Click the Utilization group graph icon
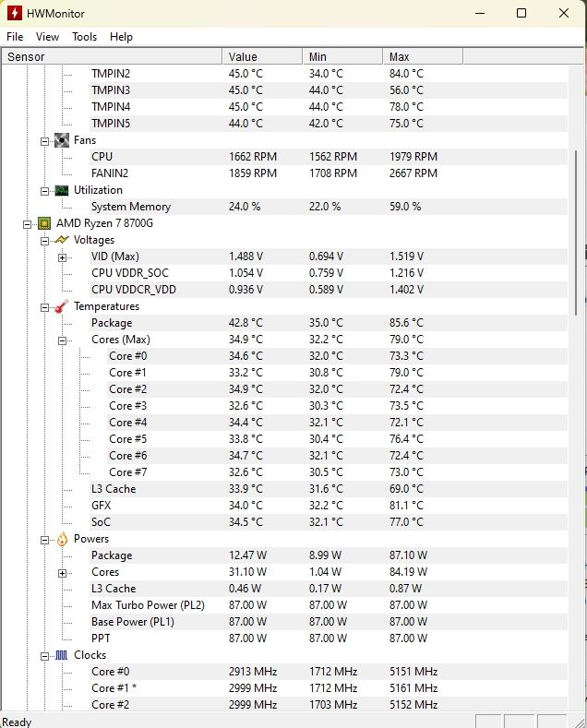This screenshot has height=728, width=587. click(62, 190)
